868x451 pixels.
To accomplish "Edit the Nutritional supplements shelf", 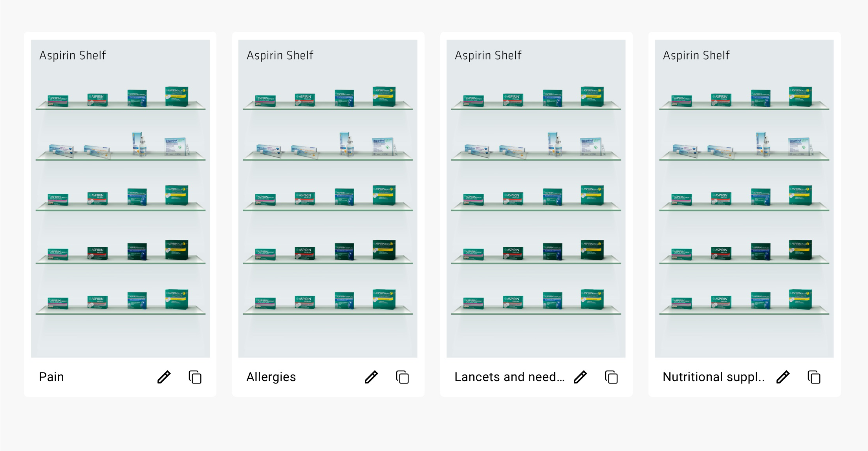I will (783, 377).
